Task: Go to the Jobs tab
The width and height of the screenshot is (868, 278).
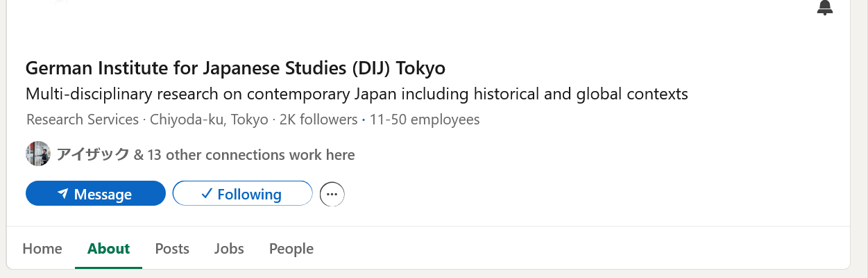Action: [229, 248]
